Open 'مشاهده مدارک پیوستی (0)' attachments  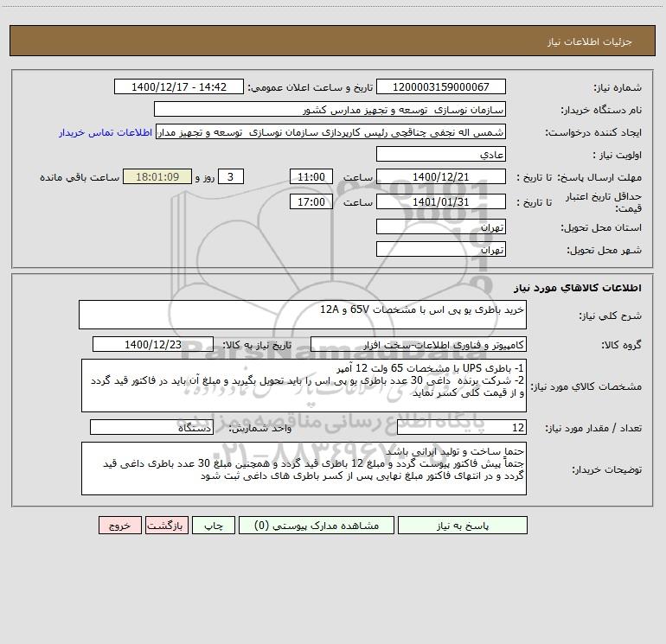tap(317, 526)
